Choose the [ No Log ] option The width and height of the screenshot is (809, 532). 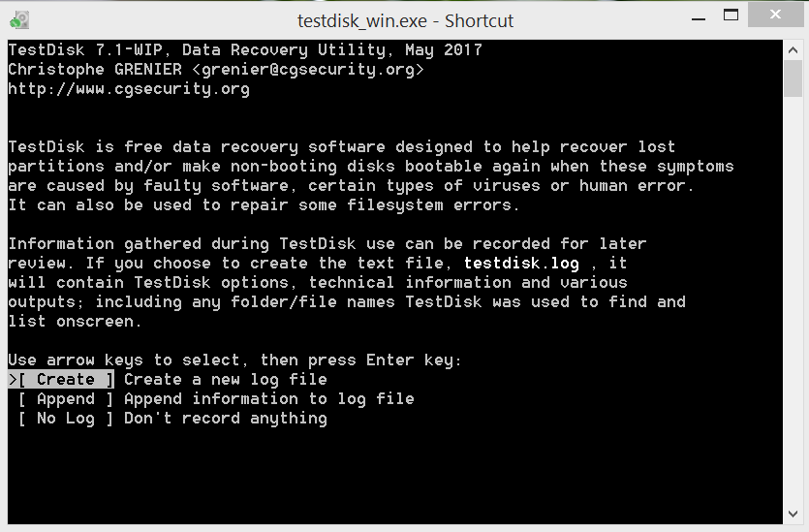click(x=66, y=419)
